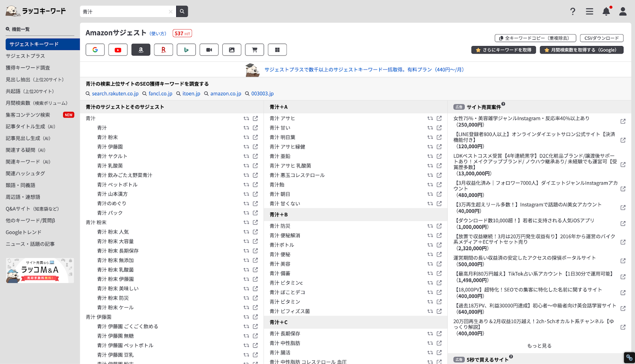This screenshot has width=635, height=364.
Task: Click the chat widget icon at bottom right
Action: (x=629, y=358)
